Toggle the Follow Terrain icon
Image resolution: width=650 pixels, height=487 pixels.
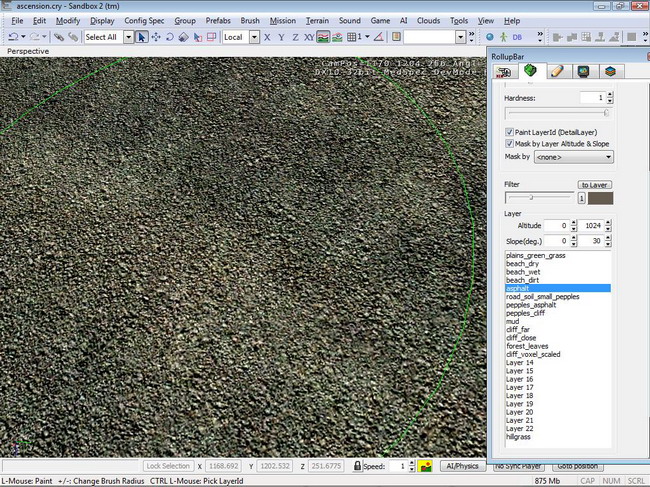tap(323, 37)
